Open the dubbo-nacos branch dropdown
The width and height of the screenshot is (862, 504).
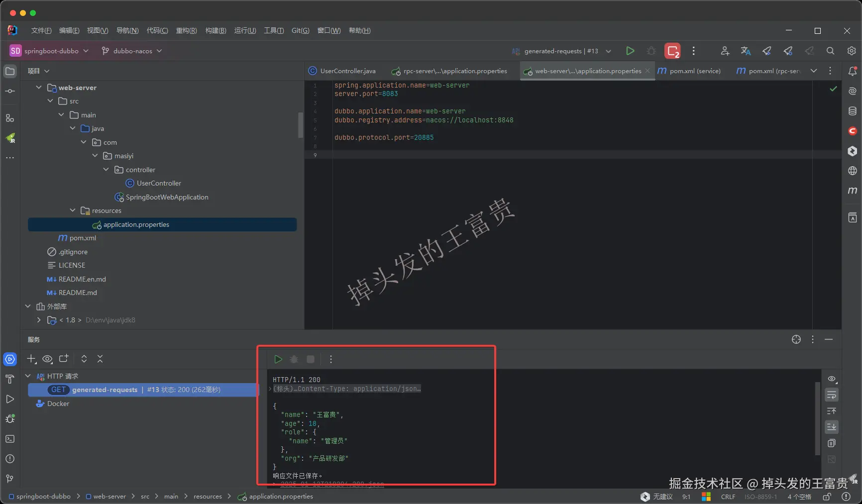132,51
